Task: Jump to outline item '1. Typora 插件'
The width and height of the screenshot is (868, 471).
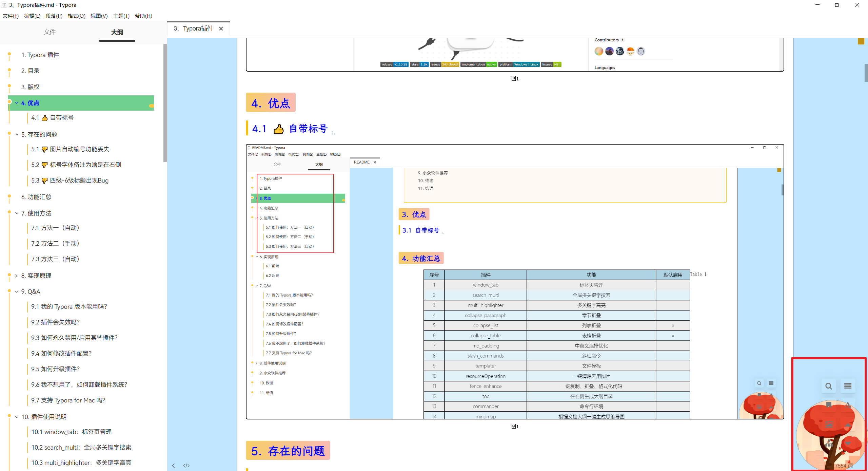Action: point(40,55)
